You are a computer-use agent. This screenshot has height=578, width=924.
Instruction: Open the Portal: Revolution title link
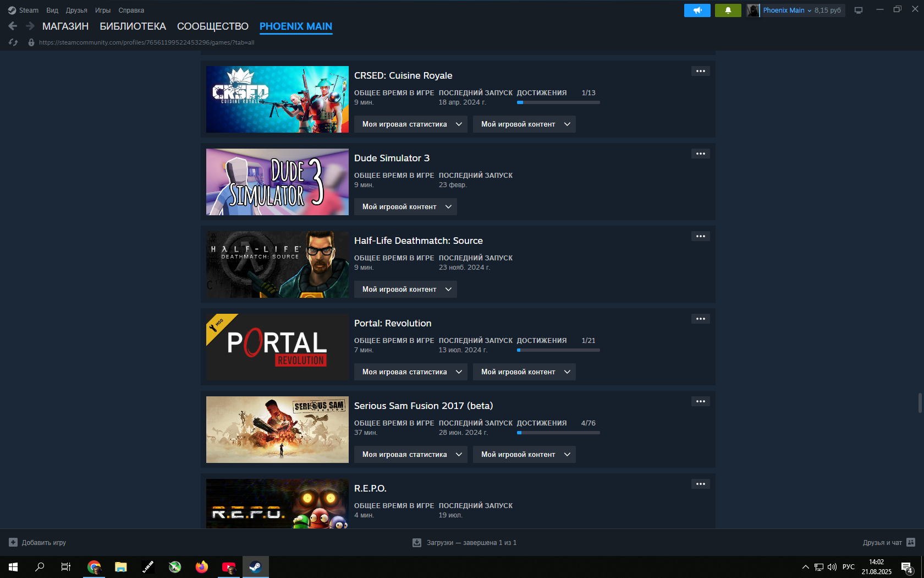point(393,323)
